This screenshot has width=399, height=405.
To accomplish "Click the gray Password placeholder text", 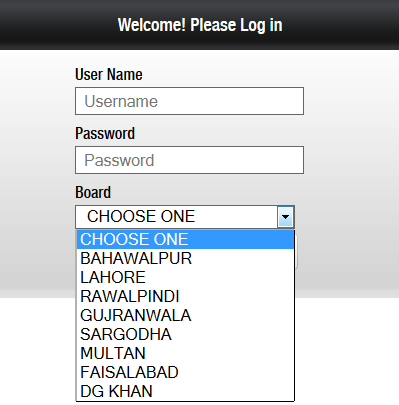I will click(x=119, y=160).
